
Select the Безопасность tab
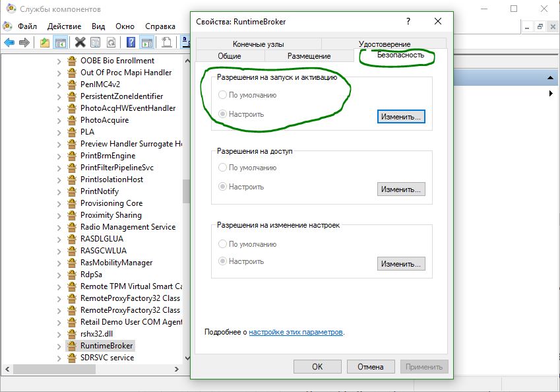click(401, 55)
